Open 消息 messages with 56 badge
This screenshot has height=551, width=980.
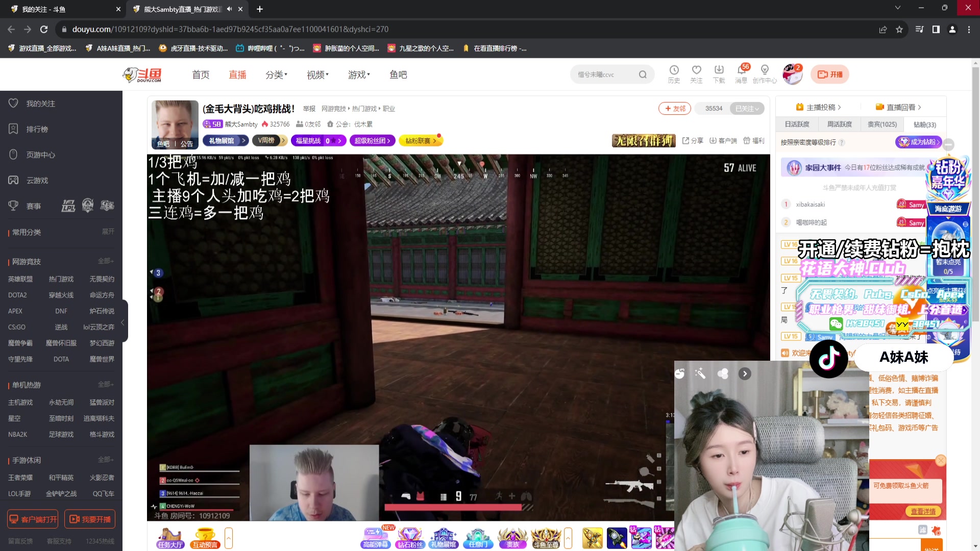[x=741, y=74]
